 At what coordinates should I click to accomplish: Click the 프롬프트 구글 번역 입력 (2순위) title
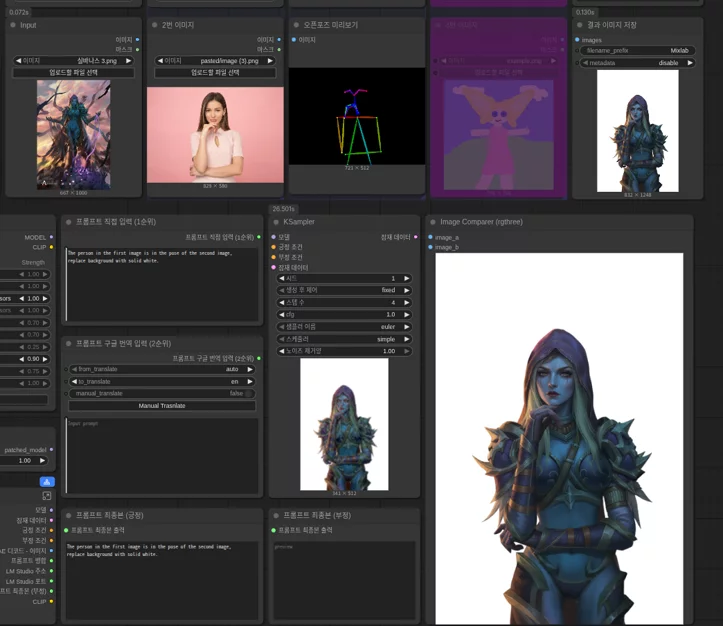[x=123, y=344]
